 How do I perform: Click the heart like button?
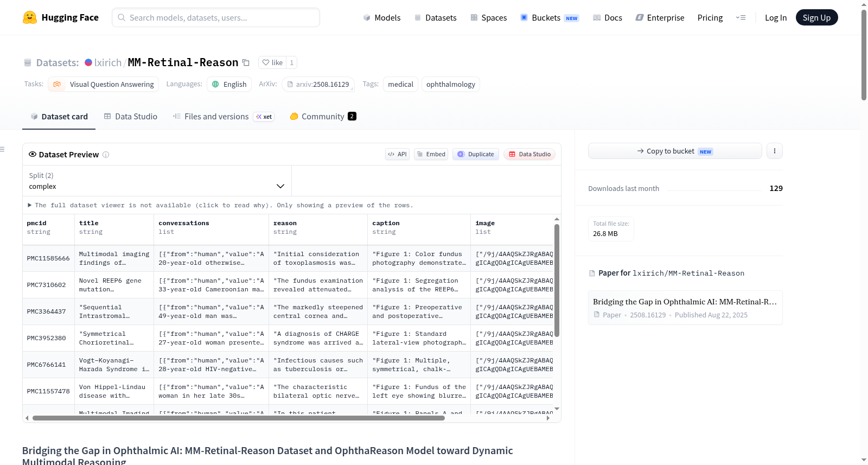coord(272,62)
